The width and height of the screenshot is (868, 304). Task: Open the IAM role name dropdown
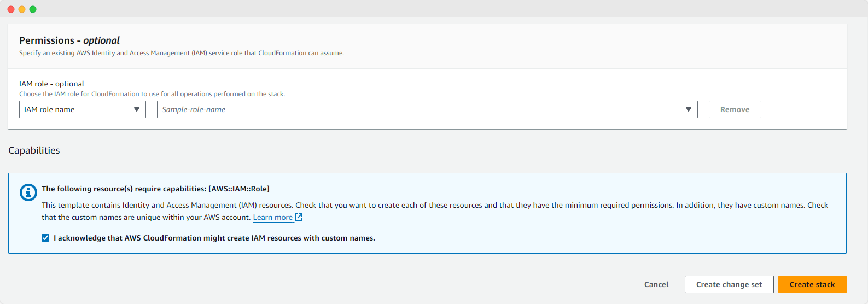click(83, 109)
